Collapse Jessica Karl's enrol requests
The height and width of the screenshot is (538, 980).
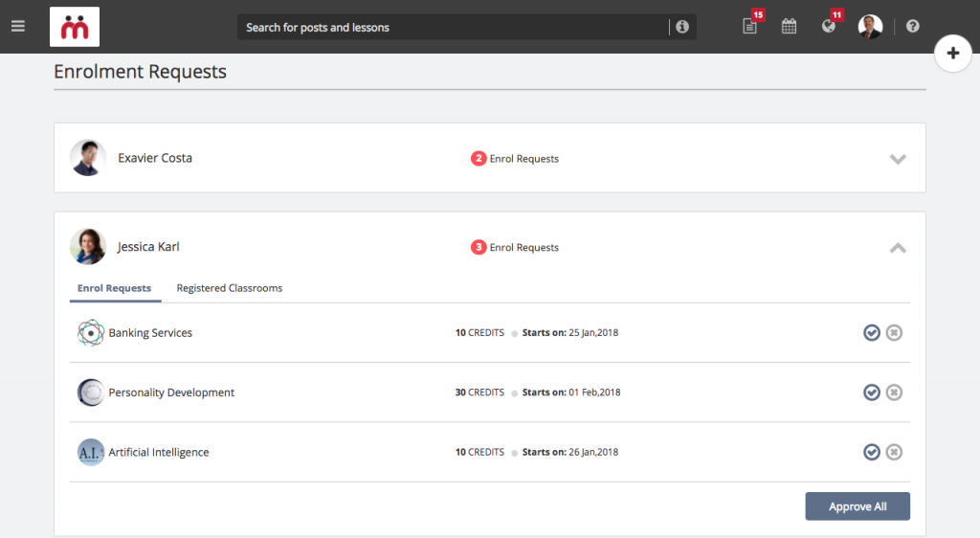[898, 248]
